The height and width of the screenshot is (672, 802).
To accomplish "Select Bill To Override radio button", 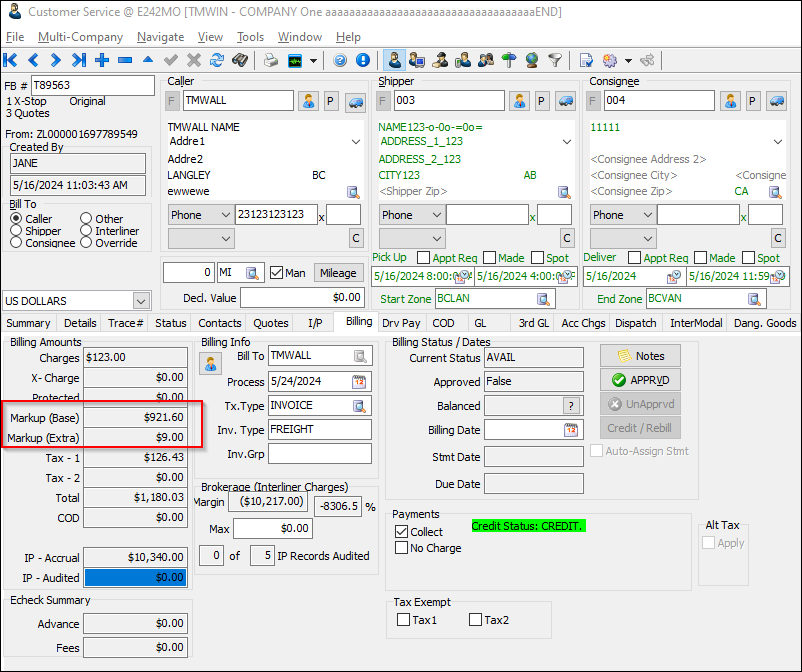I will (86, 242).
